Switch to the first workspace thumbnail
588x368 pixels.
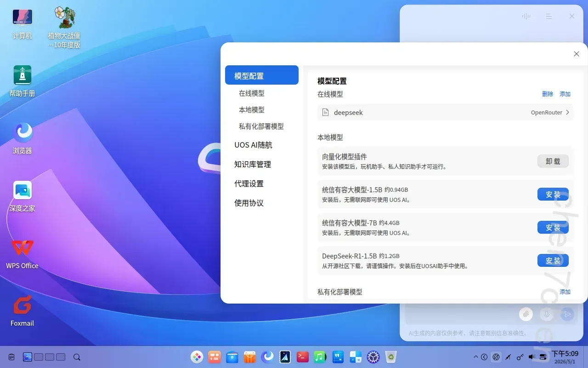pos(28,357)
